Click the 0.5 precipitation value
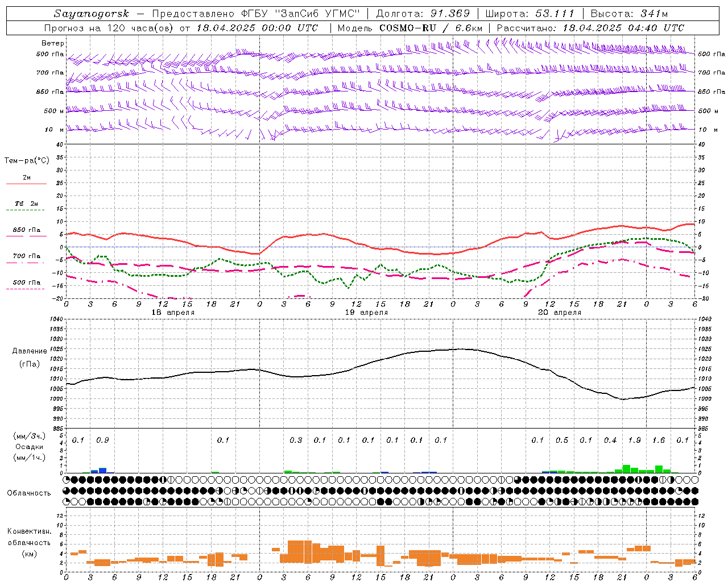728x582 pixels. 562,440
